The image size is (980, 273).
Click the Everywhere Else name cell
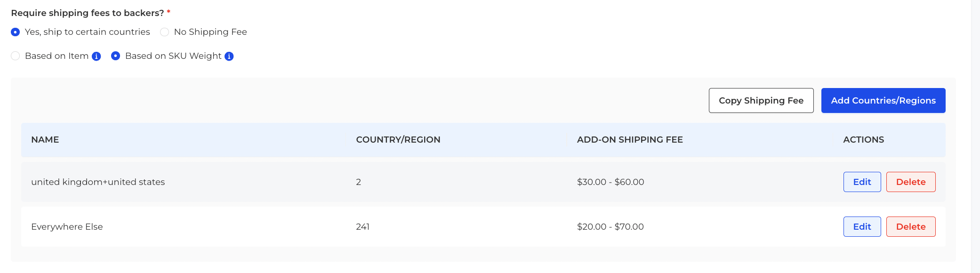click(x=67, y=227)
